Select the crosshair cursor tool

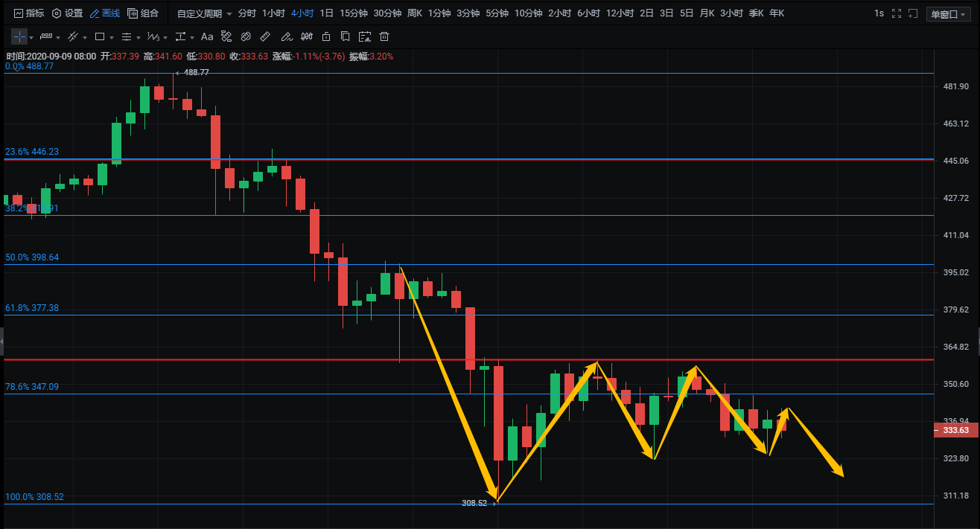[19, 36]
